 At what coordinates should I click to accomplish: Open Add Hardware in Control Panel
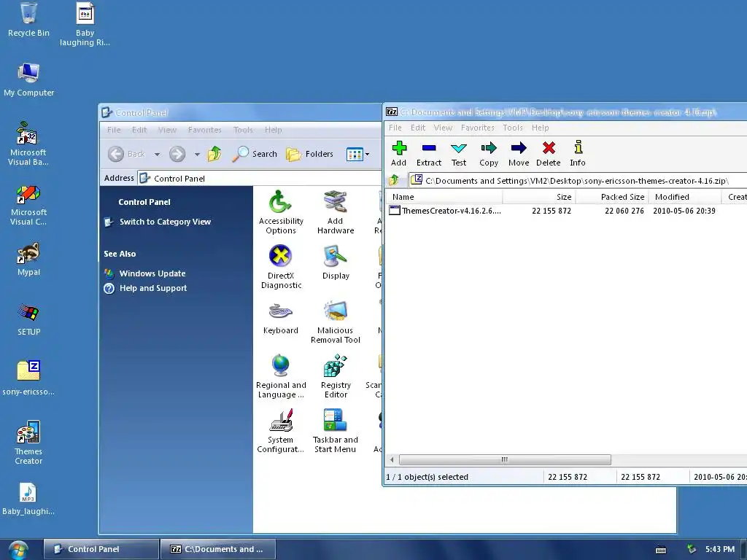click(x=336, y=212)
